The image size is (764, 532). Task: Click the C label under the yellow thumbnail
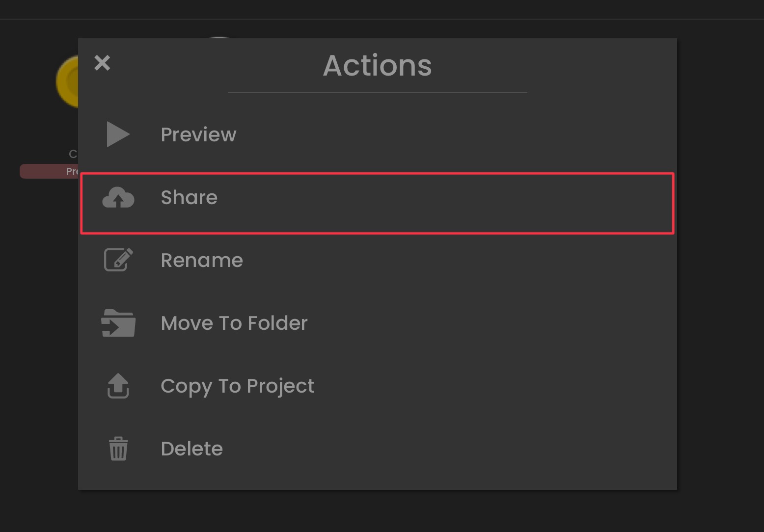[73, 154]
